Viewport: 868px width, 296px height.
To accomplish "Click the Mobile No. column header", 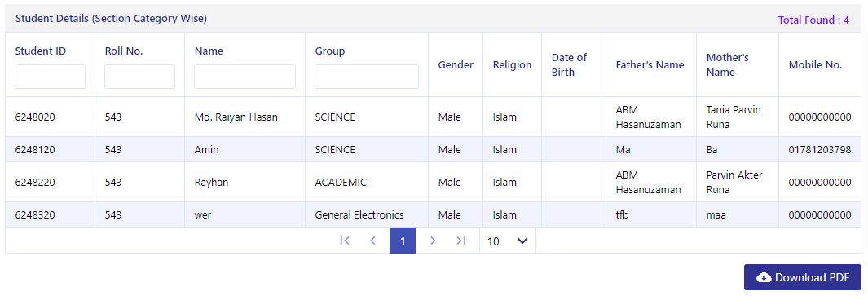I will (x=815, y=65).
